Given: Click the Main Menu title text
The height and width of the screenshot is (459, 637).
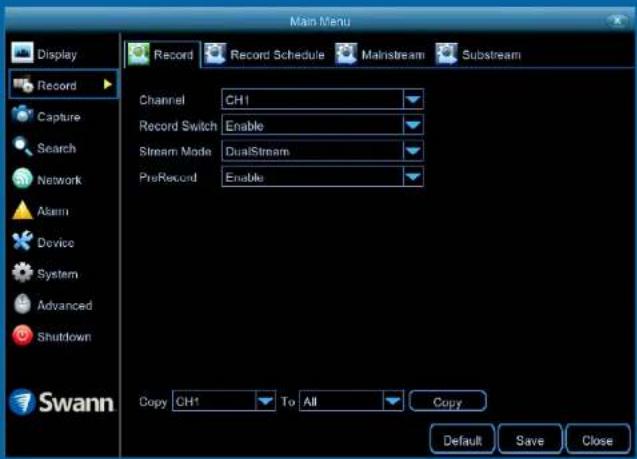Looking at the screenshot, I should click(x=320, y=21).
